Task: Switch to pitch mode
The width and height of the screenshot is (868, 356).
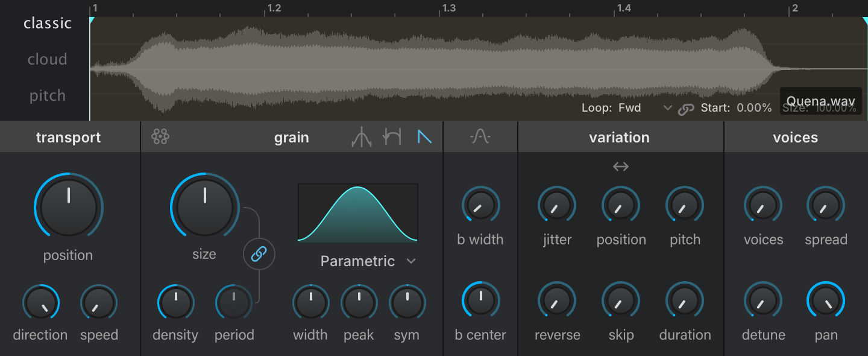Action: [x=48, y=95]
